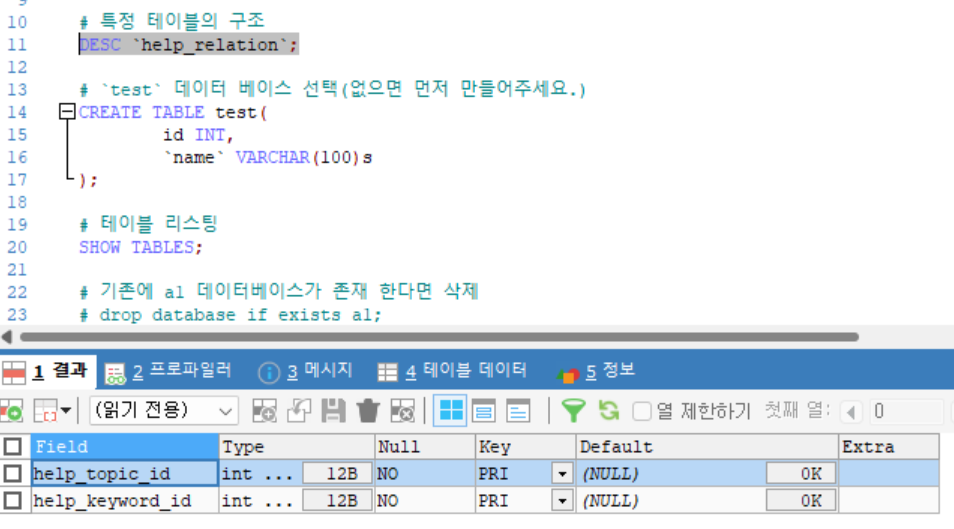
Task: Switch to form view icon
Action: (x=484, y=411)
